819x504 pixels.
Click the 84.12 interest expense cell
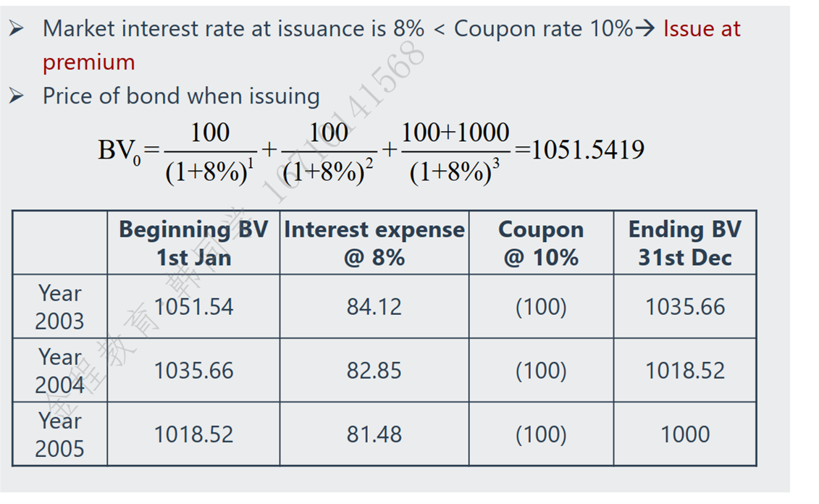coord(374,307)
